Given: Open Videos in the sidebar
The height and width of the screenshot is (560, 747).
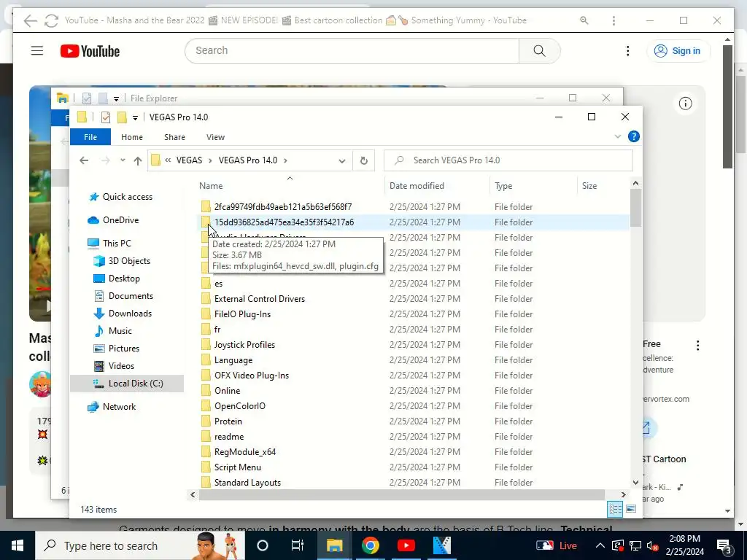Looking at the screenshot, I should [114, 366].
